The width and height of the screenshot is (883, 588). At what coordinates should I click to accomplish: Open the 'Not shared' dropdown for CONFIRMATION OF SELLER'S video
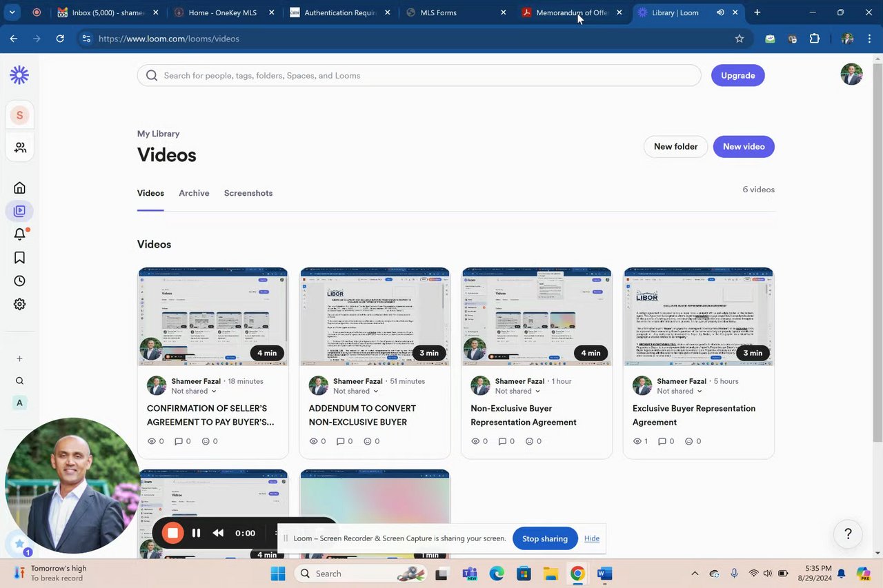coord(194,391)
